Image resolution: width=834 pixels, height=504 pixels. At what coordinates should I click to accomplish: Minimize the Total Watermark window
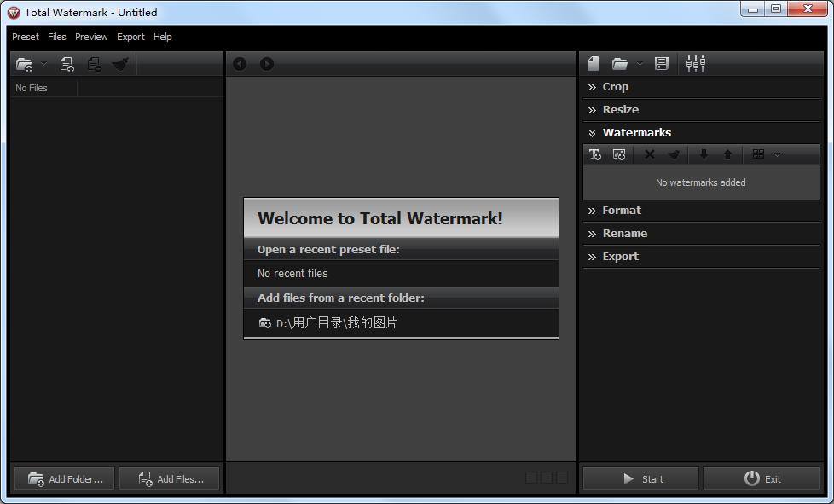753,9
